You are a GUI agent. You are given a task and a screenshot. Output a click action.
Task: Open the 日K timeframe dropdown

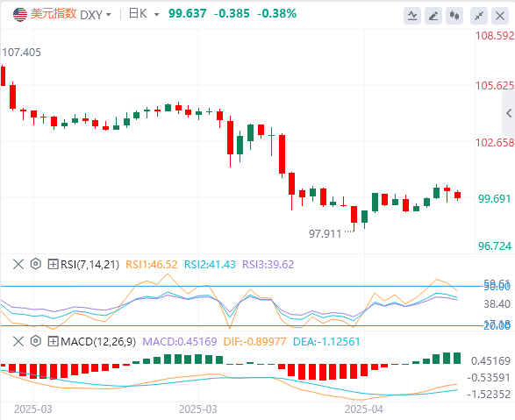coord(157,15)
